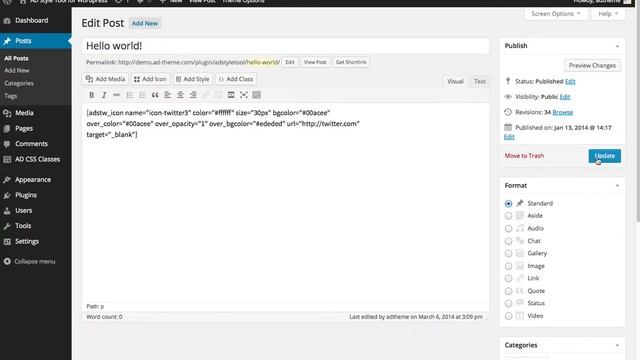This screenshot has height=360, width=640.
Task: Collapse the Format box with its arrow
Action: click(x=617, y=186)
